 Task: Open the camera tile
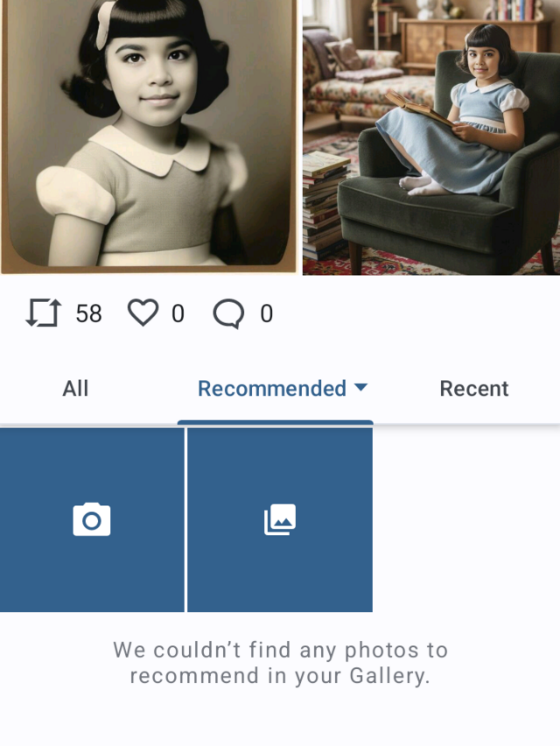click(92, 519)
